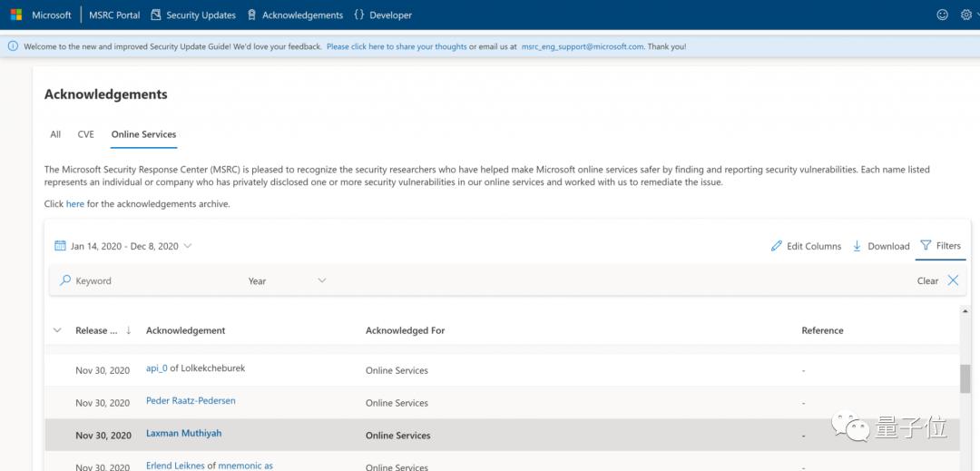Click the Download arrow icon

[857, 246]
